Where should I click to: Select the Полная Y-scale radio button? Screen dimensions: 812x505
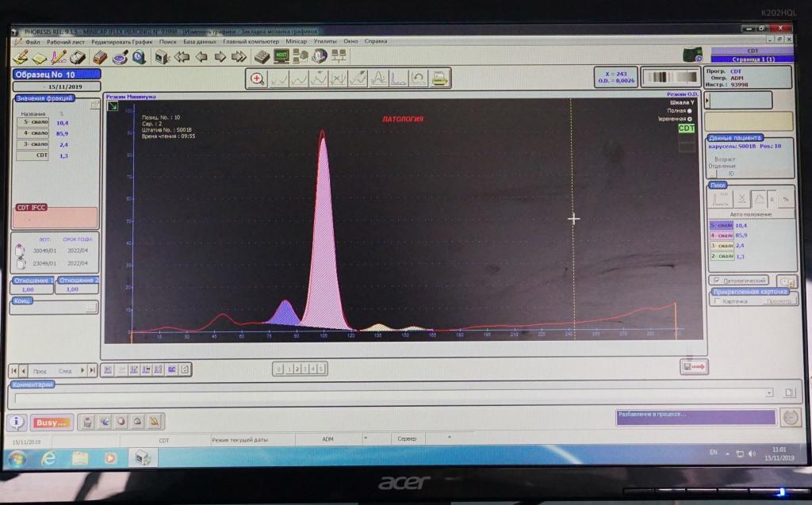click(689, 110)
